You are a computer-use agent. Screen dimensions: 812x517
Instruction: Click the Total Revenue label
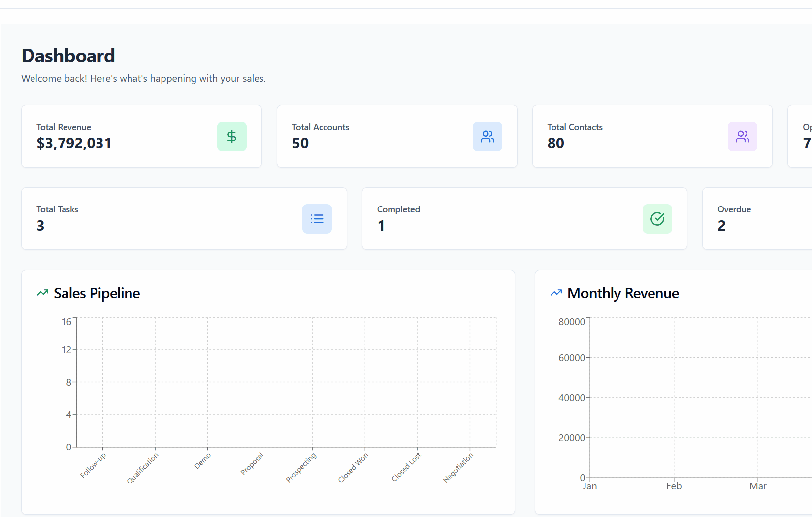(64, 127)
